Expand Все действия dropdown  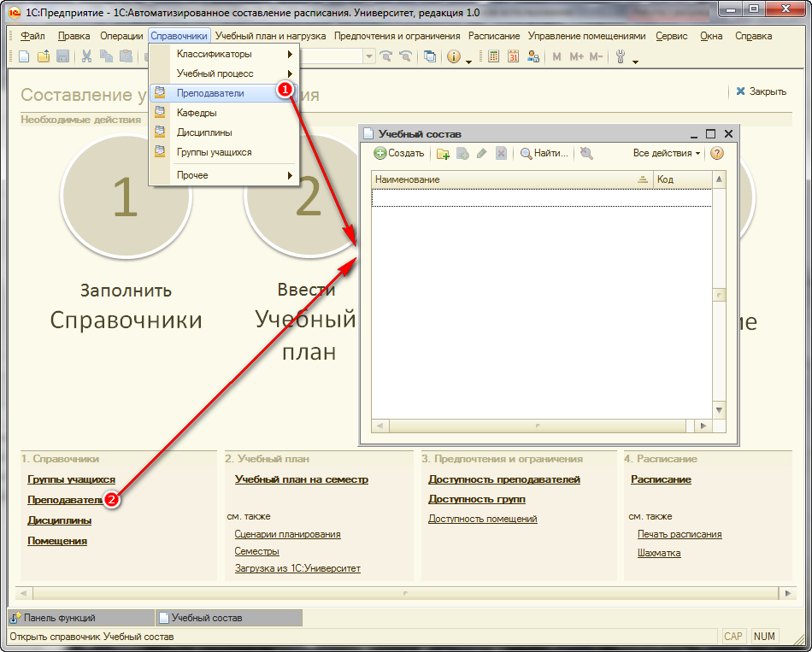coord(666,154)
